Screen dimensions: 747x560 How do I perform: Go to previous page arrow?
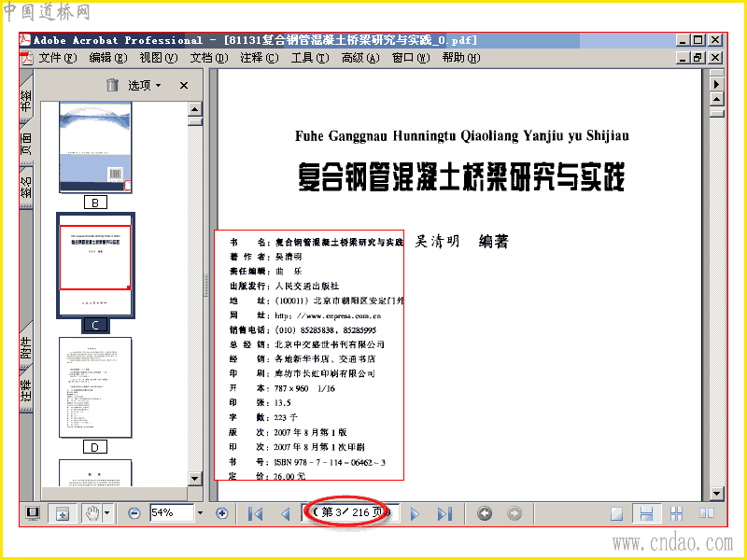[286, 513]
